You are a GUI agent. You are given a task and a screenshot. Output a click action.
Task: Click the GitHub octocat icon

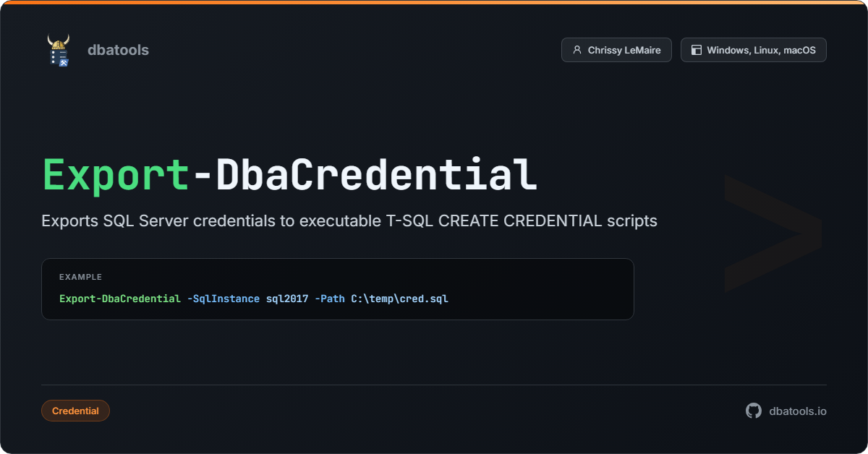pos(754,411)
